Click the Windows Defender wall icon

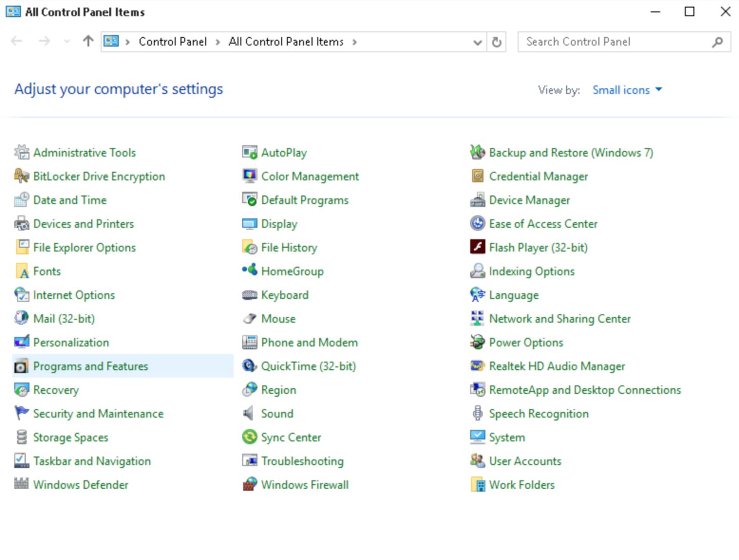pos(22,484)
